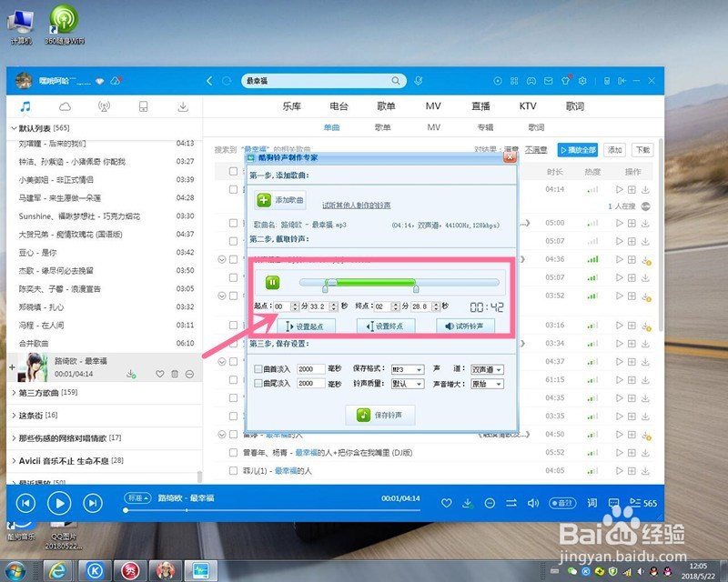728x582 pixels.
Task: Expand 这条街 playlist group
Action: [14, 415]
